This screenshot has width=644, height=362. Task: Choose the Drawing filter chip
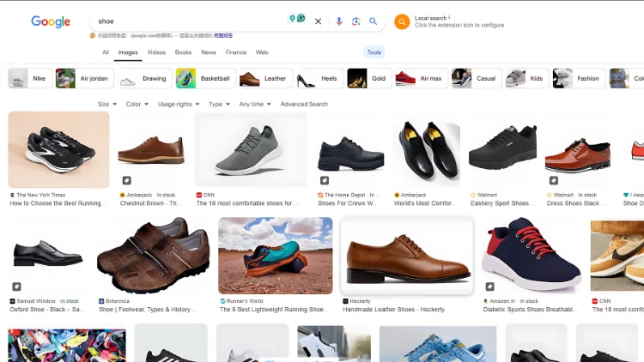[145, 78]
